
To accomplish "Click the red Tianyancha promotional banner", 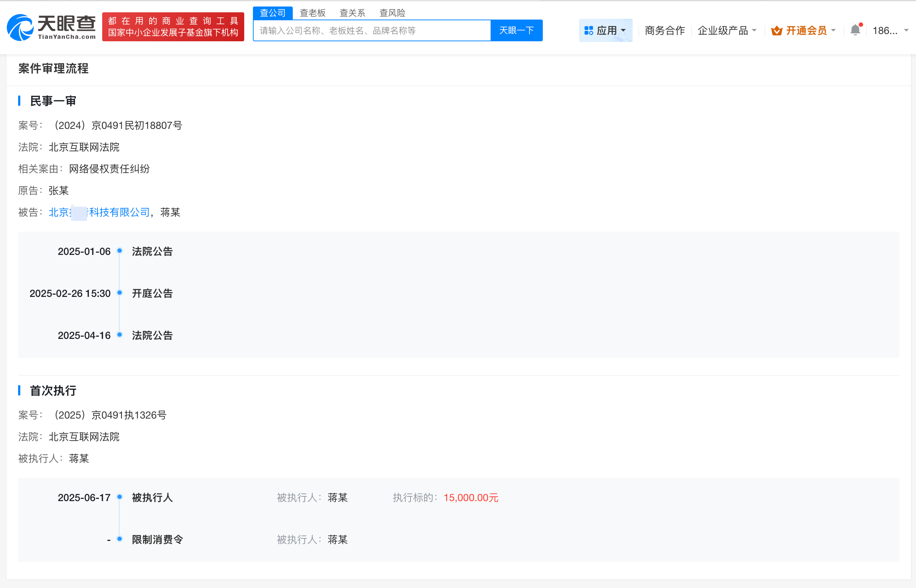I will click(173, 27).
